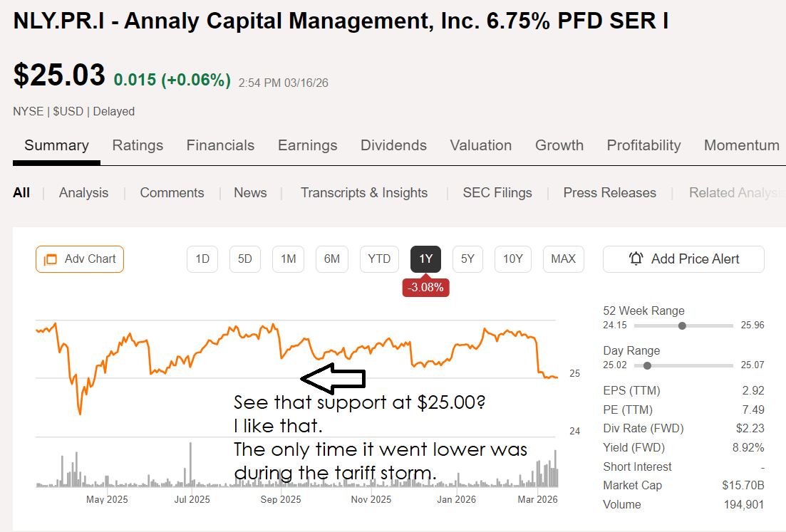Open the Profitability tab
This screenshot has height=532, width=786.
643,145
